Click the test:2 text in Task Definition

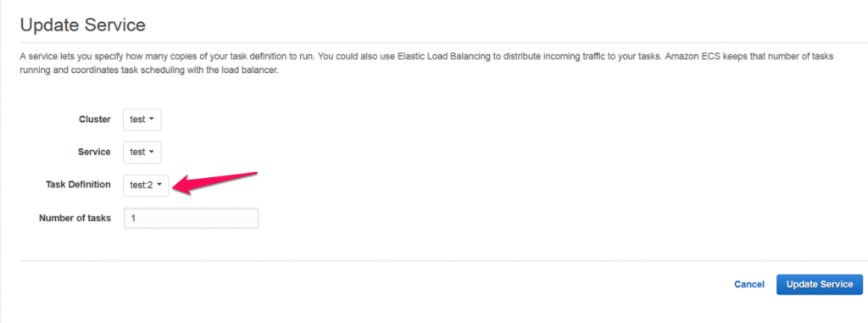(x=142, y=185)
